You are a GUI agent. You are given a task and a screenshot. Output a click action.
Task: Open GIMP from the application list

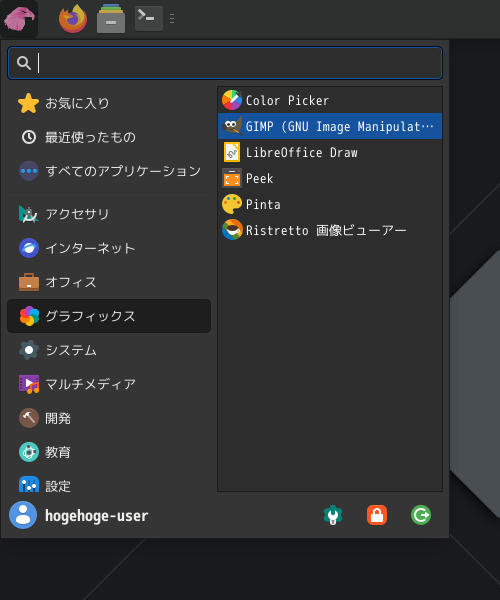click(x=330, y=126)
